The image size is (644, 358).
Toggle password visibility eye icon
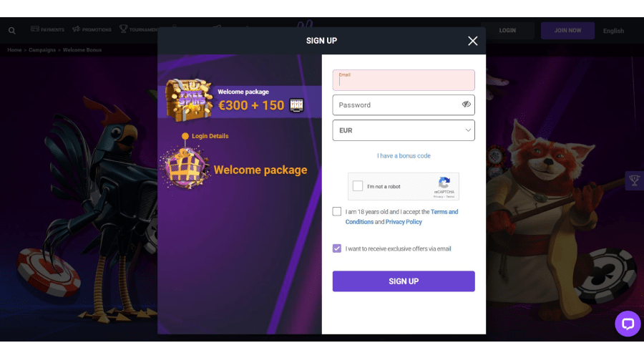point(466,105)
